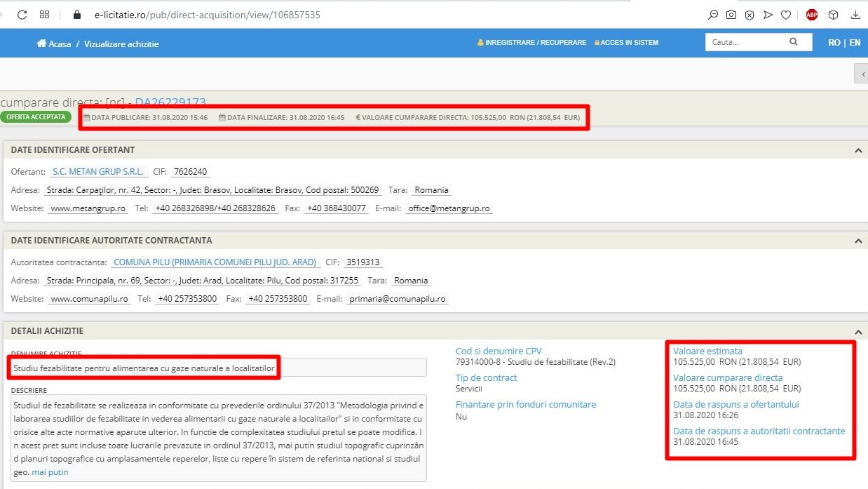This screenshot has height=489, width=868.
Task: Click email office@metangrup.ro
Action: (449, 208)
